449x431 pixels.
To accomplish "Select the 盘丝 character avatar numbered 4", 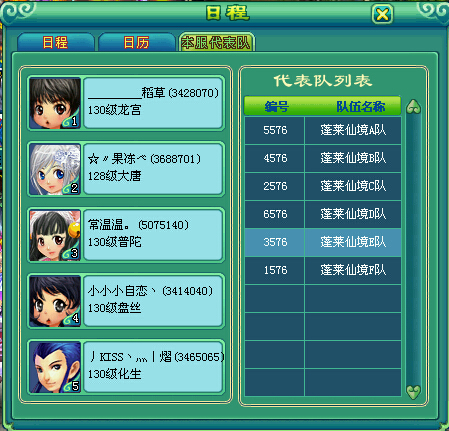I will coord(55,301).
